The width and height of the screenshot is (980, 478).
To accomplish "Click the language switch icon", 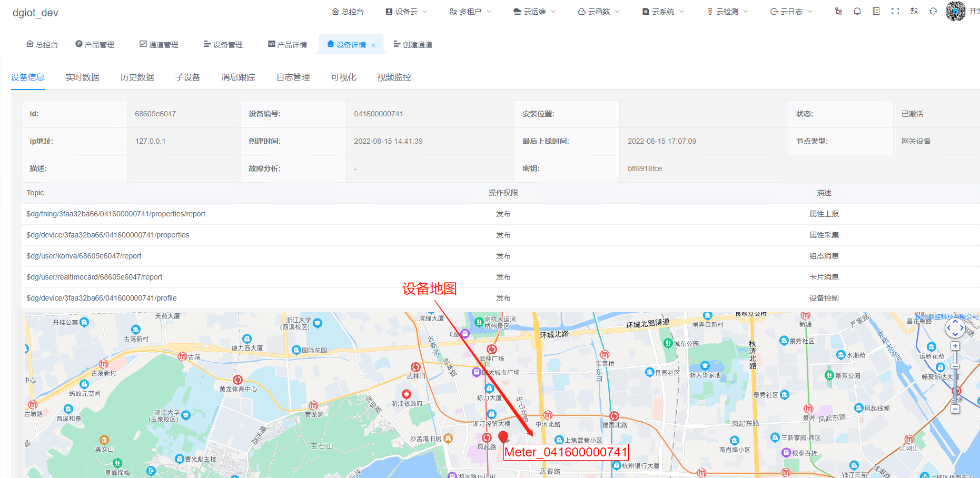I will coord(914,11).
